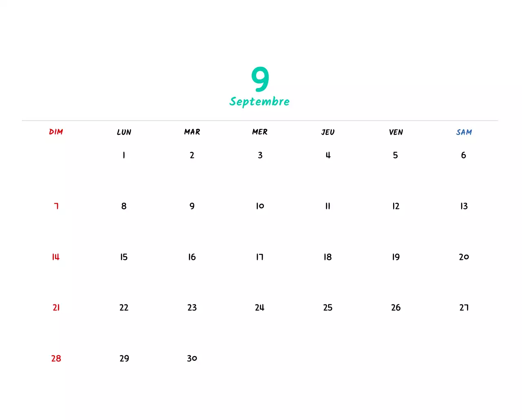Select date 13 on the calendar
522x420 pixels.
point(464,206)
